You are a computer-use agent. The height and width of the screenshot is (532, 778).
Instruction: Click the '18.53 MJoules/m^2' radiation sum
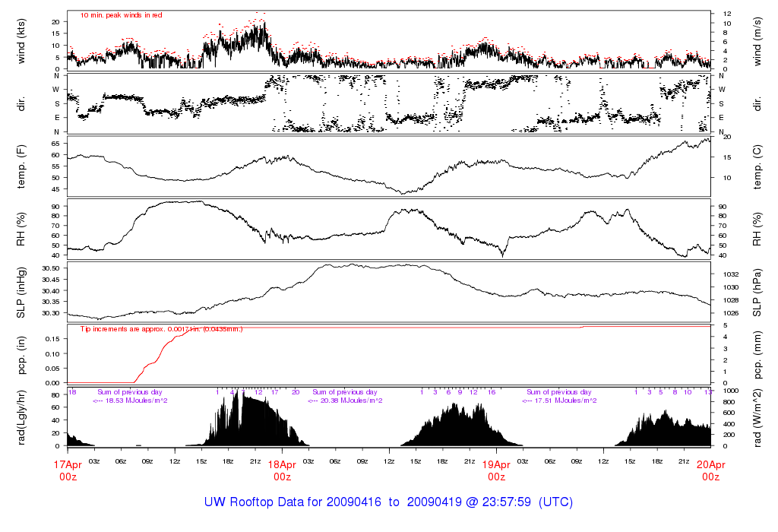coord(137,401)
